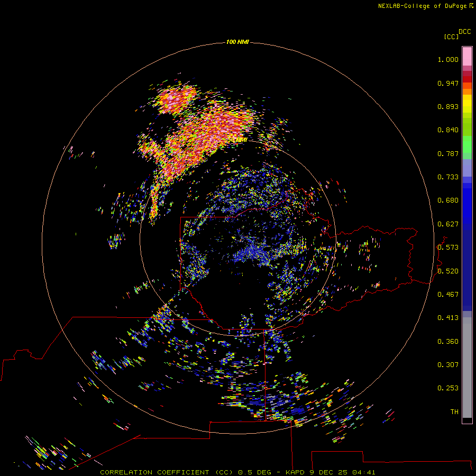Click the gray segment of the color scale
This screenshot has width=476, height=476.
coord(467,368)
